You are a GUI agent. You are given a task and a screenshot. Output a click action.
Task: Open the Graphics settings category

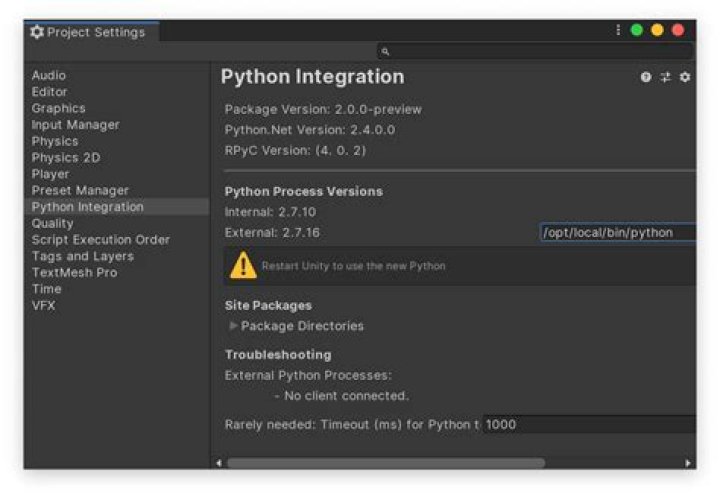pyautogui.click(x=58, y=108)
